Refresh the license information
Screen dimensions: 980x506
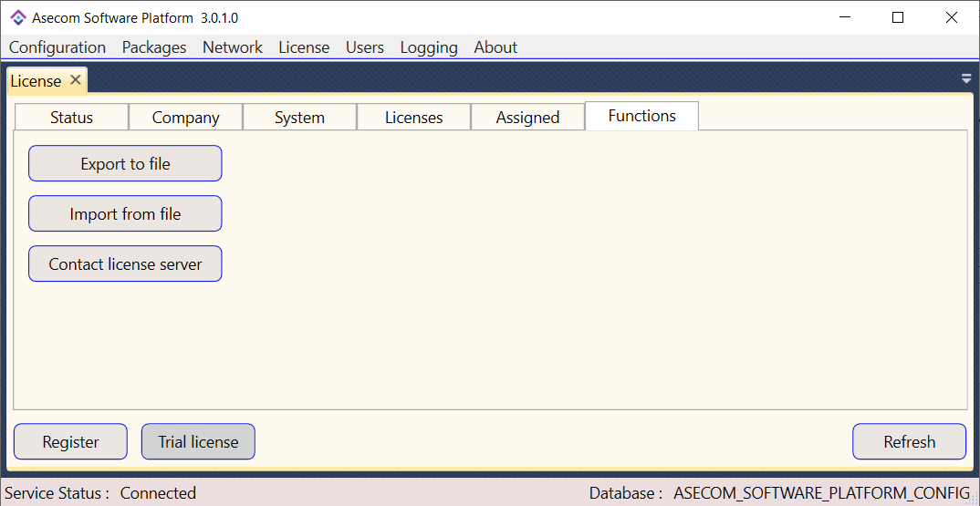(x=909, y=442)
